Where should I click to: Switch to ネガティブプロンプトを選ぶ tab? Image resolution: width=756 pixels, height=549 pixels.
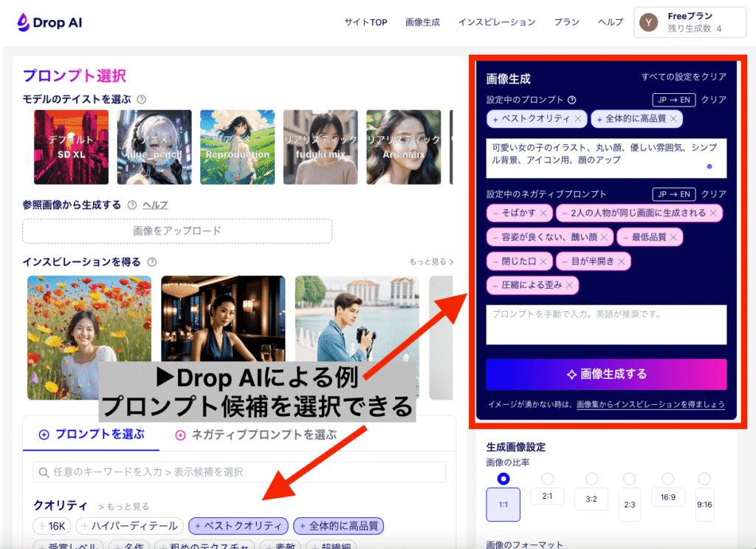point(255,435)
